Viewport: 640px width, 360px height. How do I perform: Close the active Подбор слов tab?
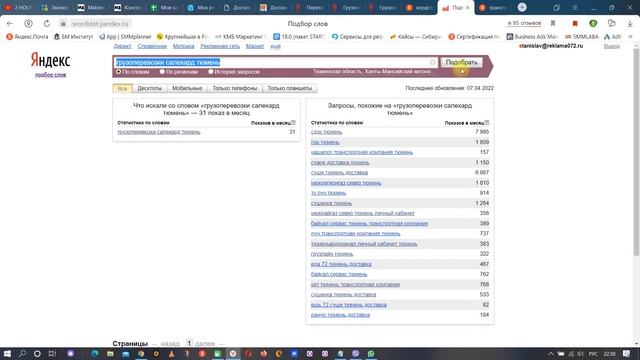point(467,8)
